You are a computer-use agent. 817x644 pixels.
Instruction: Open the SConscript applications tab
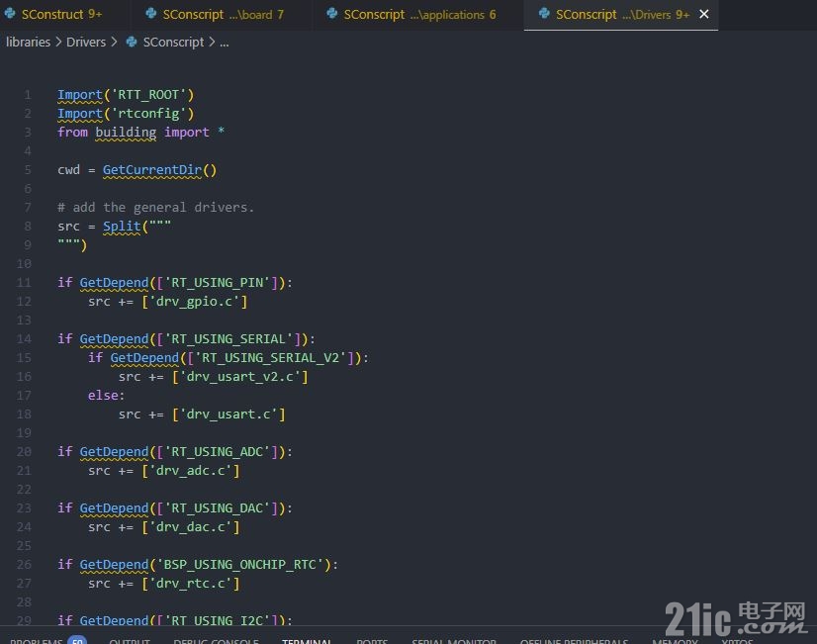[x=419, y=15]
